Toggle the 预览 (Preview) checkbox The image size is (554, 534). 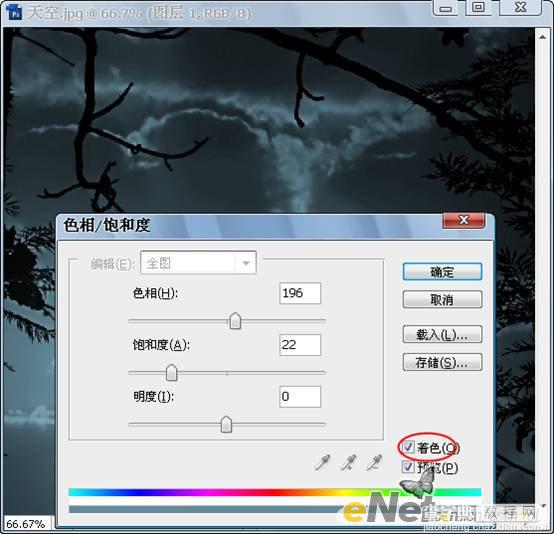pos(408,467)
